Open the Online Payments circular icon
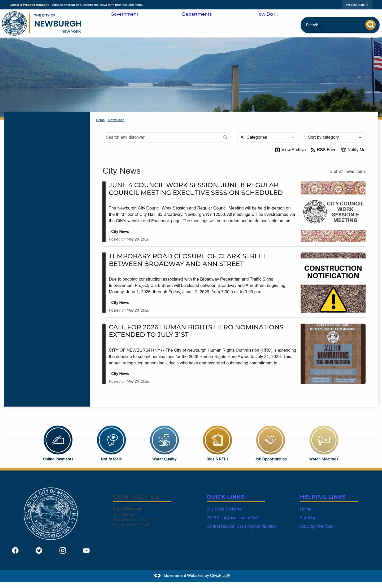Screen dimensions: 382x588 click(x=58, y=440)
